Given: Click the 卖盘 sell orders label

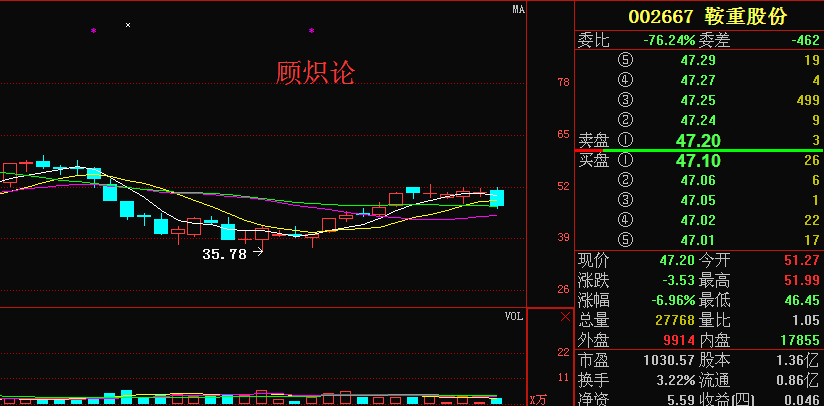Looking at the screenshot, I should 594,140.
